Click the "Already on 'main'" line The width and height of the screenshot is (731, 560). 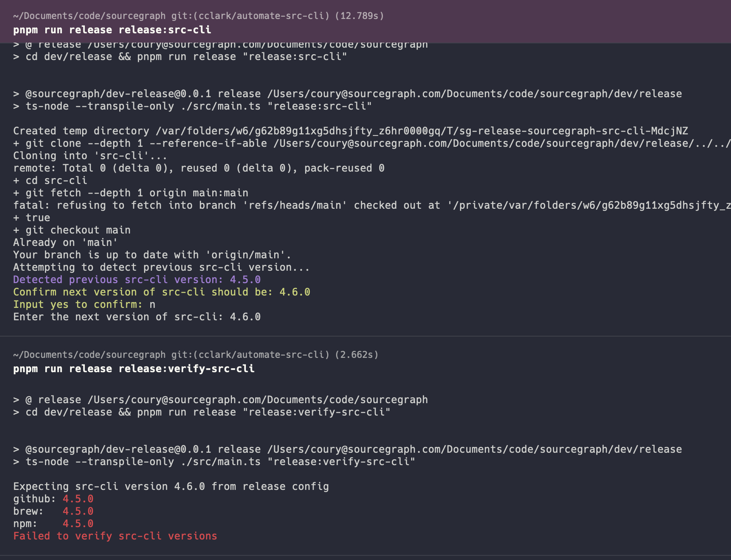click(x=65, y=242)
